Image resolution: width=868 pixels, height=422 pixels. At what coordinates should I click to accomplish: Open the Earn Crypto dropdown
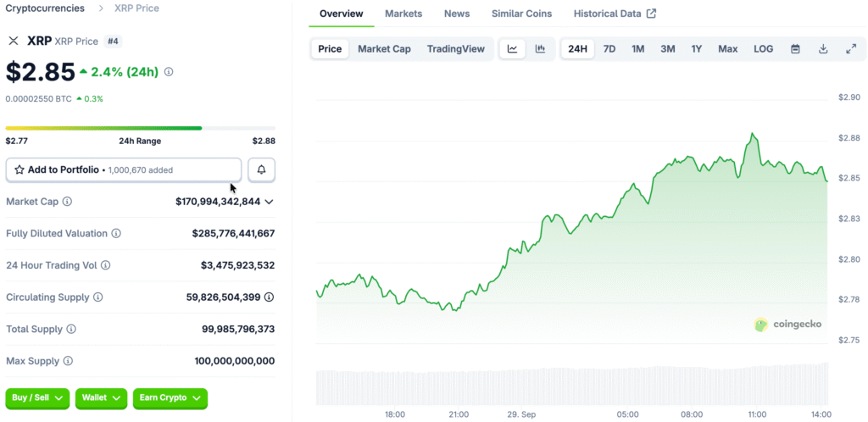[170, 397]
